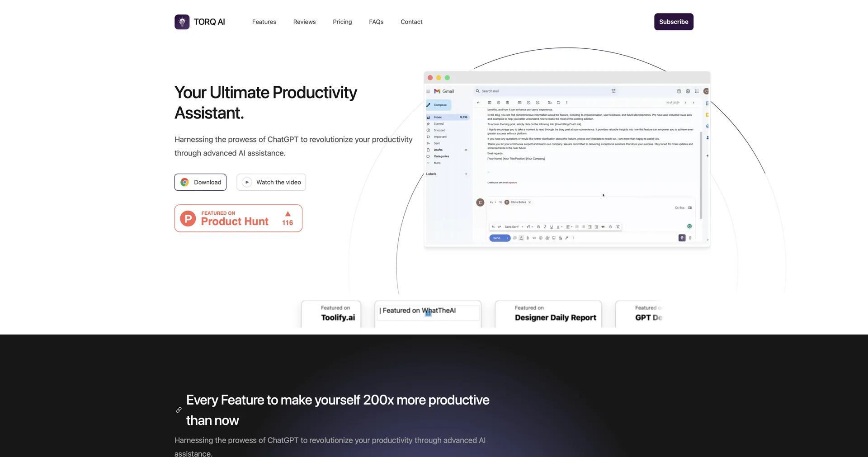Click the Gmail help question-mark icon

(679, 91)
